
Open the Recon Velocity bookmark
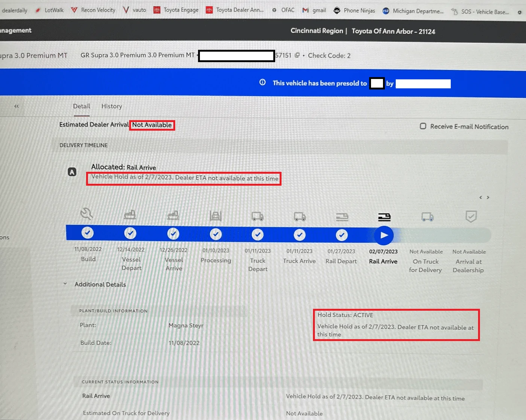93,10
